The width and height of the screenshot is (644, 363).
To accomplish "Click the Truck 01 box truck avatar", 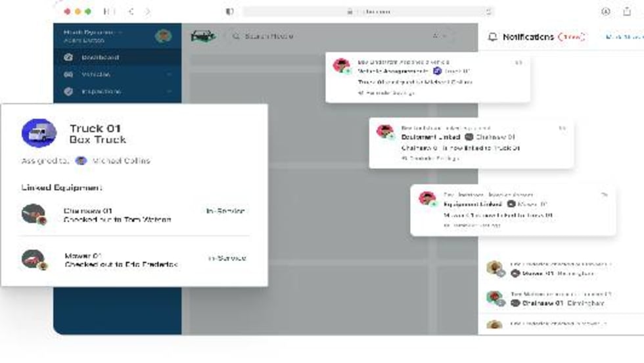I will (x=39, y=133).
